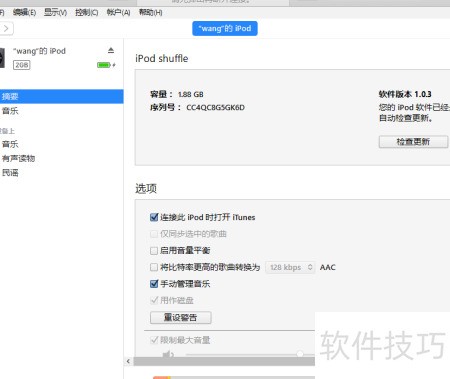Click the "wang"的 iPod sidebar name
Viewport: 450px width, 379px height.
pyautogui.click(x=39, y=51)
